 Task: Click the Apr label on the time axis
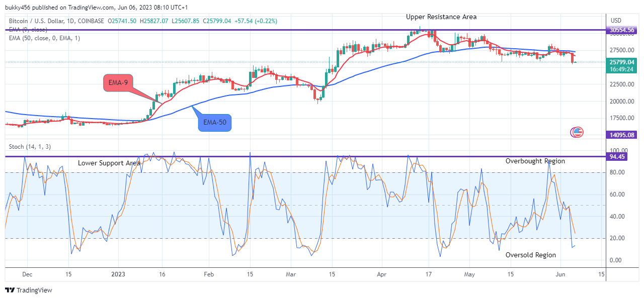[382, 274]
